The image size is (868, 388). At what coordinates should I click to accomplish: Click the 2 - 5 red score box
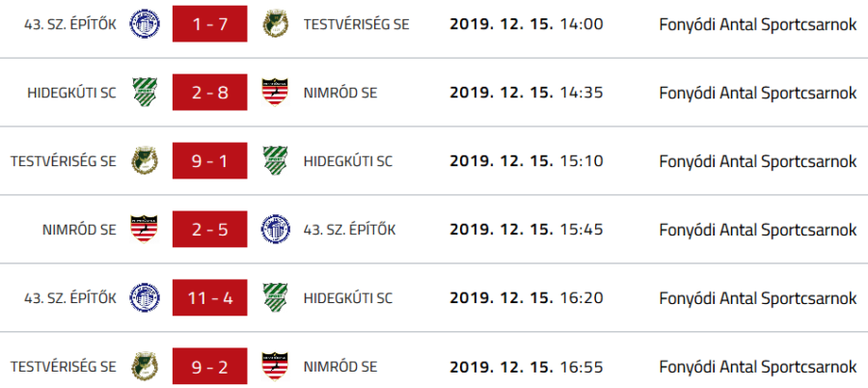click(209, 230)
